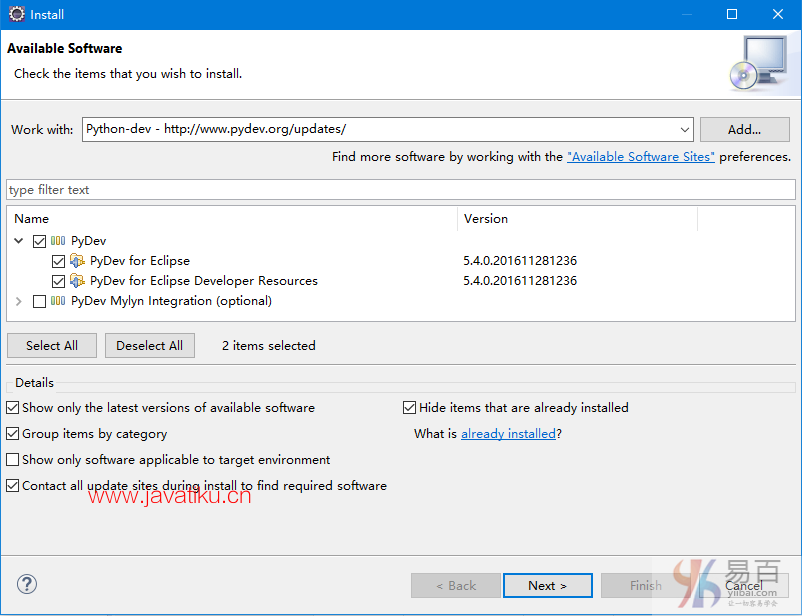Toggle the PyDev category checkbox

(x=39, y=241)
